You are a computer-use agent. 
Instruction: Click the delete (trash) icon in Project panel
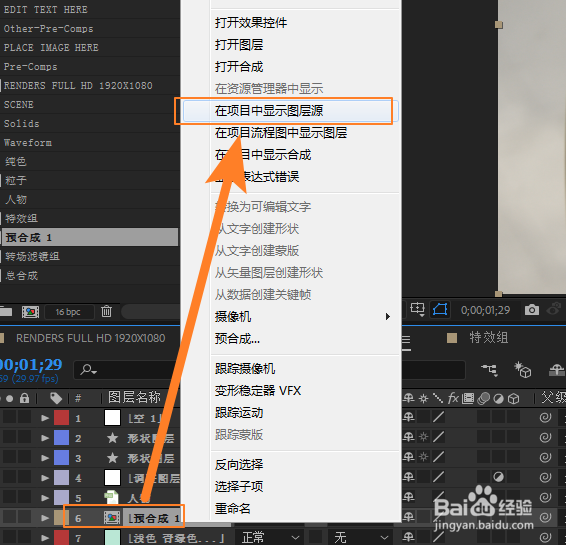click(106, 311)
